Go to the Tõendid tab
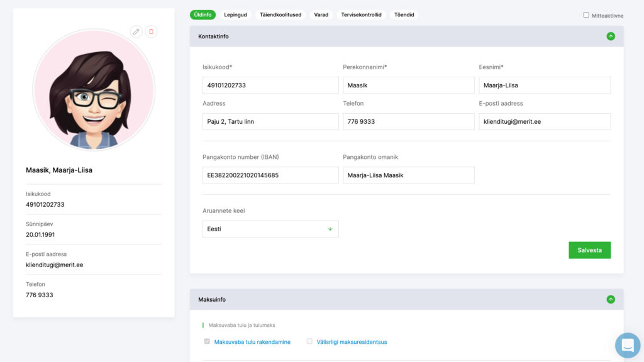 pos(404,15)
